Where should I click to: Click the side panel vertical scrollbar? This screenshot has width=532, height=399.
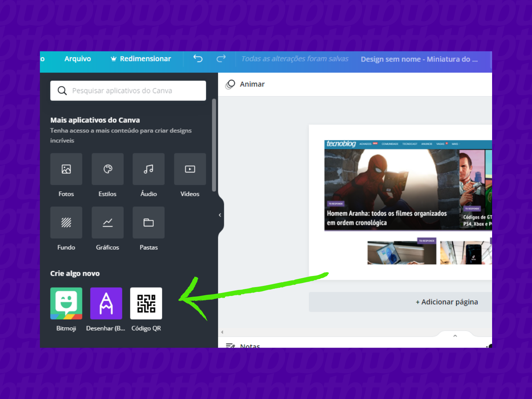tap(214, 145)
